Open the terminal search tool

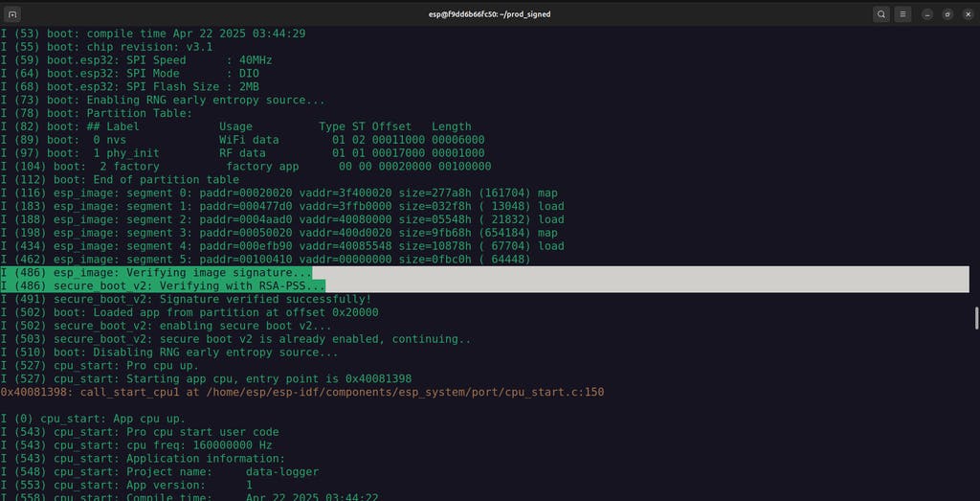click(x=880, y=13)
